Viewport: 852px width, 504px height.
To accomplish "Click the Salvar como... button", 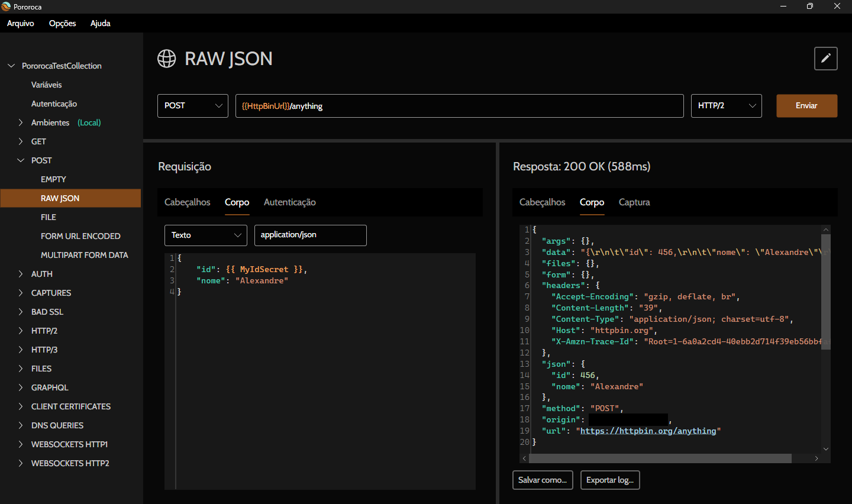I will (543, 480).
